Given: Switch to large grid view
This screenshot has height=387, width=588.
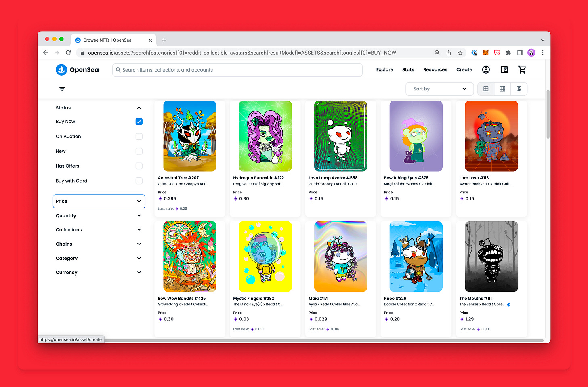Looking at the screenshot, I should click(486, 89).
